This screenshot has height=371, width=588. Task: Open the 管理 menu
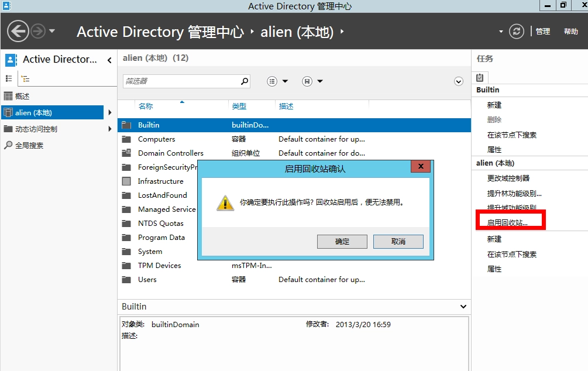click(542, 32)
